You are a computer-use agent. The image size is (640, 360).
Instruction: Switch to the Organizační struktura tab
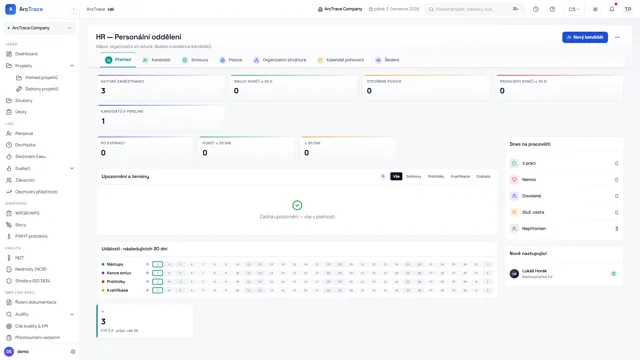pyautogui.click(x=280, y=60)
